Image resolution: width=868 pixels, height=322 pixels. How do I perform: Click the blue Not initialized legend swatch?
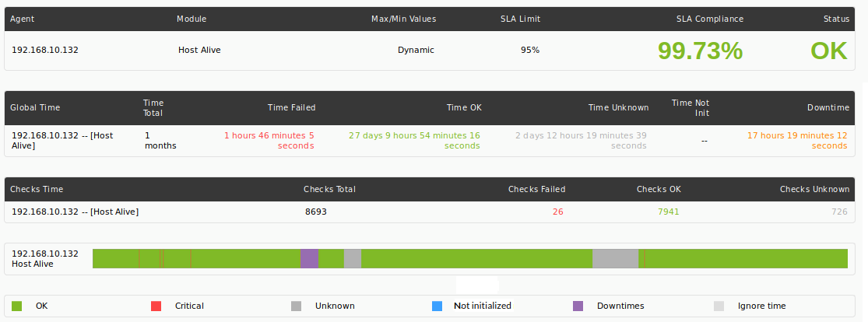pos(438,306)
